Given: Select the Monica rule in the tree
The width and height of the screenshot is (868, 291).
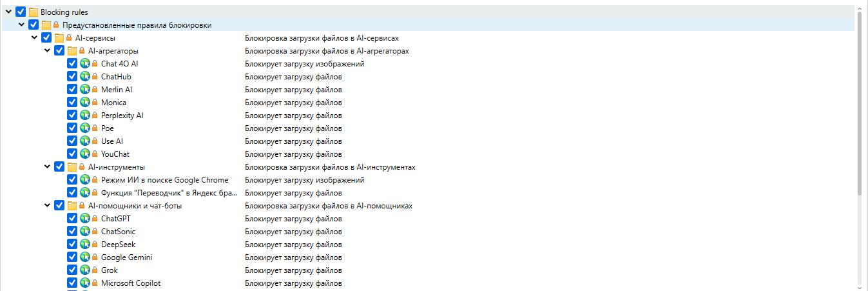Looking at the screenshot, I should (x=113, y=103).
